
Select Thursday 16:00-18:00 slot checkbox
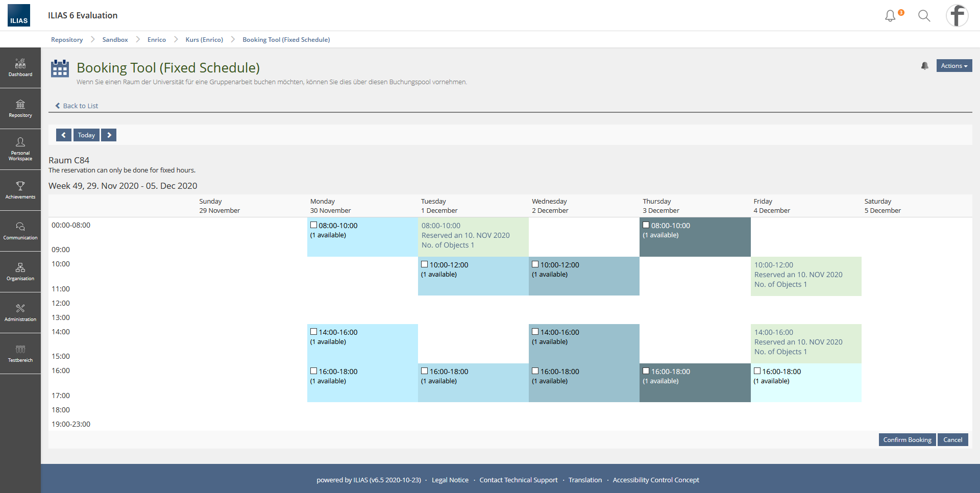646,371
